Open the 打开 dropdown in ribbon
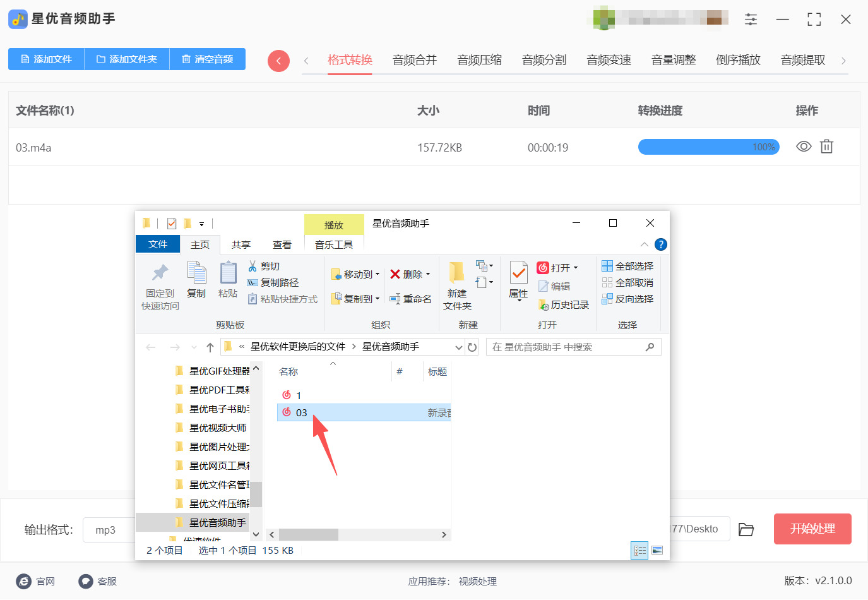 557,268
